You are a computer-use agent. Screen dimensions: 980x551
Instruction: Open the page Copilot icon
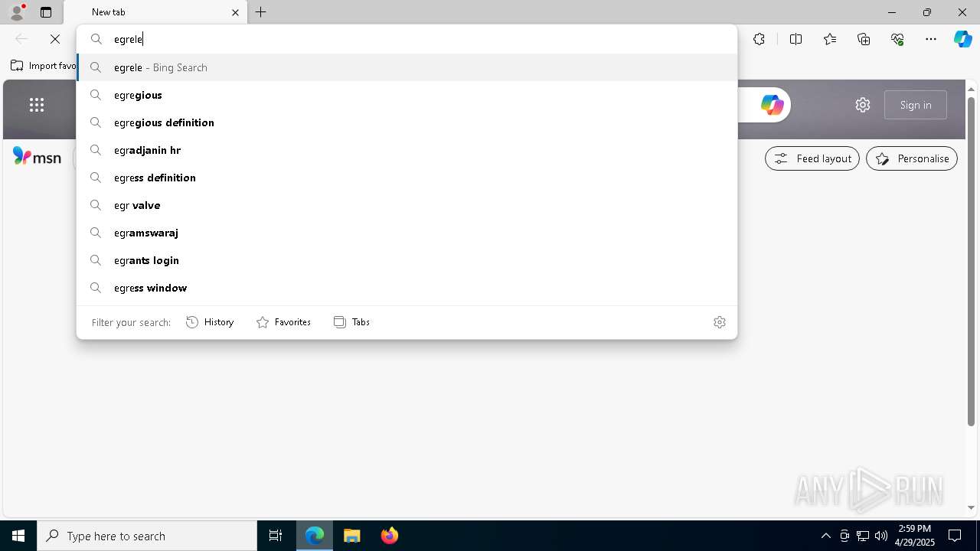coord(772,105)
